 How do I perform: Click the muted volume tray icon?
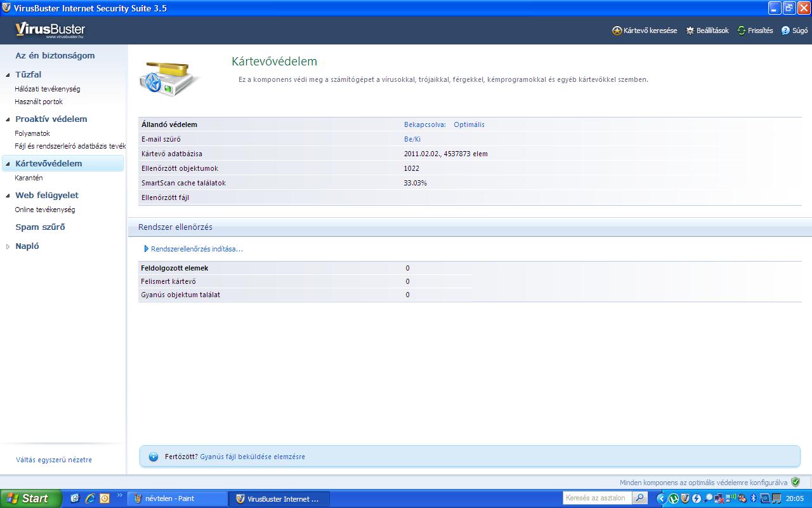tap(742, 498)
